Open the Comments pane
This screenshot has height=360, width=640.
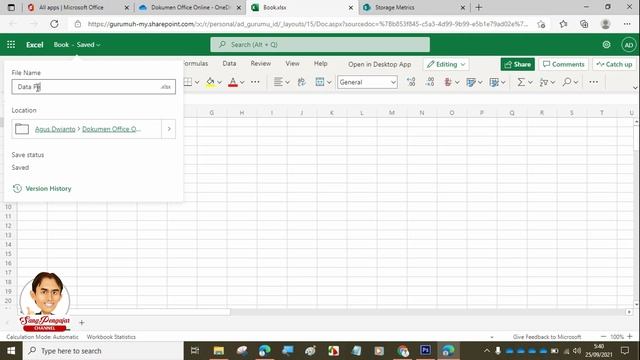[564, 64]
